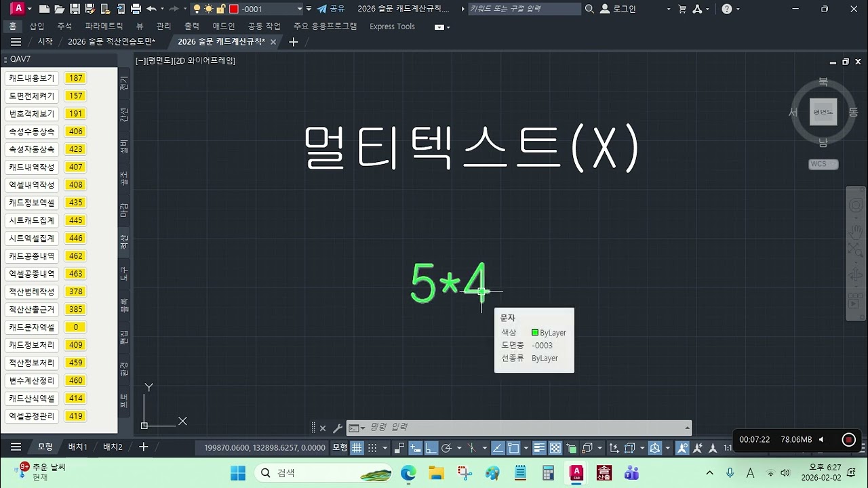The width and height of the screenshot is (868, 488).
Task: Click the Plot printer icon
Action: pos(136,9)
